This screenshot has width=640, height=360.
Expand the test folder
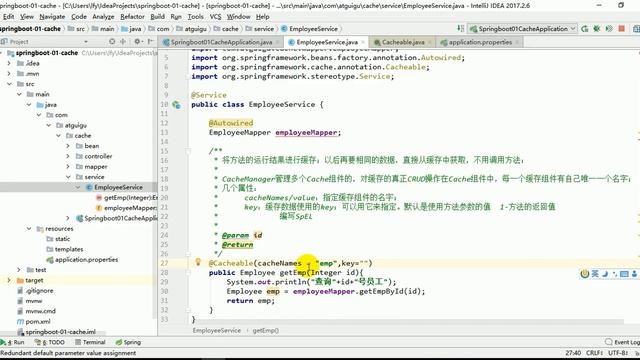[x=19, y=270]
